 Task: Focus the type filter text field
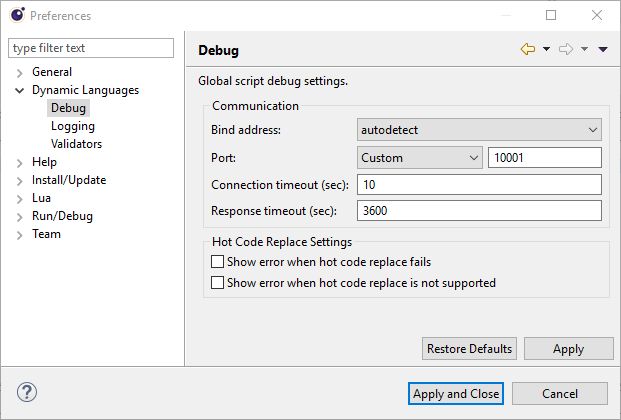(x=91, y=48)
